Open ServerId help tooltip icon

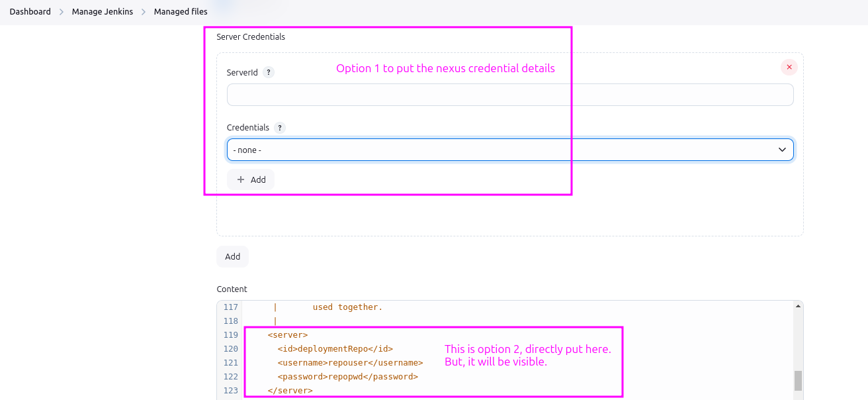[268, 72]
